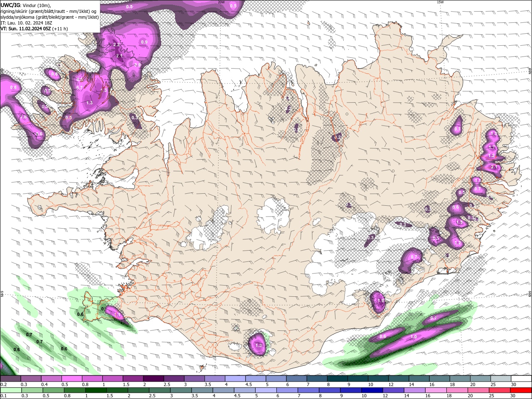This screenshot has width=532, height=399.
Task: Click the 1.9 value on the south coast glacier
Action: [380, 300]
